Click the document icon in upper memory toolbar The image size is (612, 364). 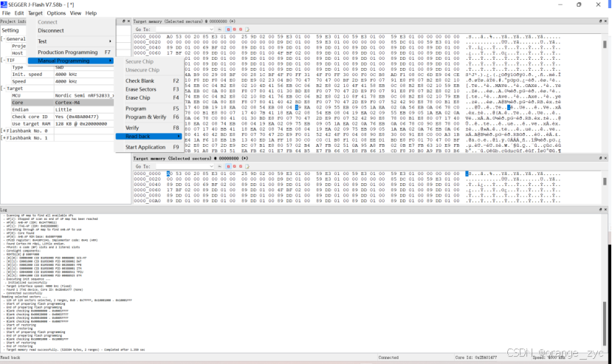coord(247,30)
